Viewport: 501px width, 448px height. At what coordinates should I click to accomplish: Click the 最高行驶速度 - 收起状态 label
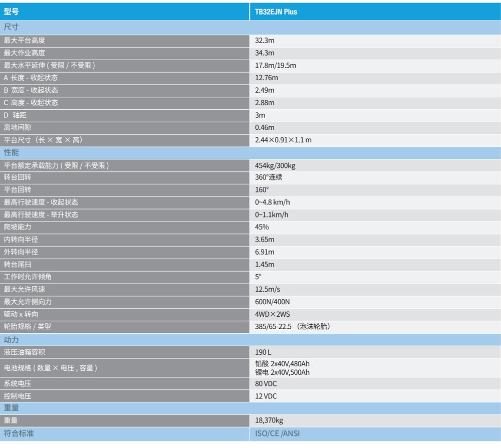41,202
